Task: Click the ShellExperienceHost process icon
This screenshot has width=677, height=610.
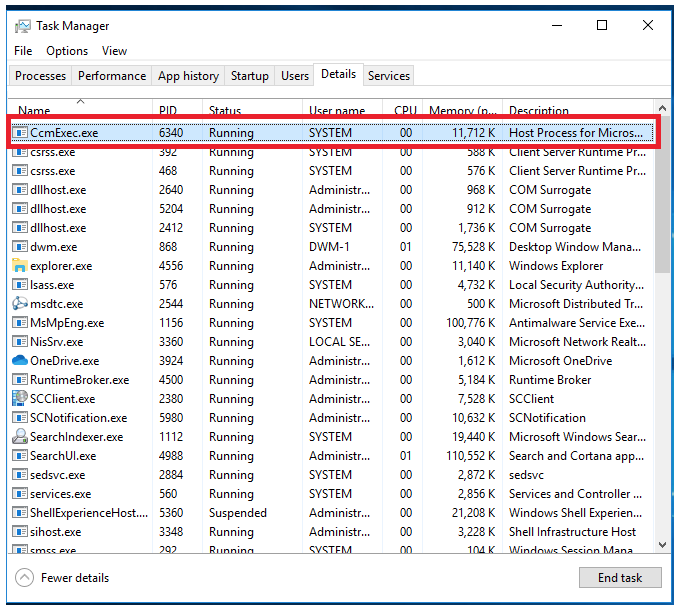Action: pyautogui.click(x=19, y=512)
